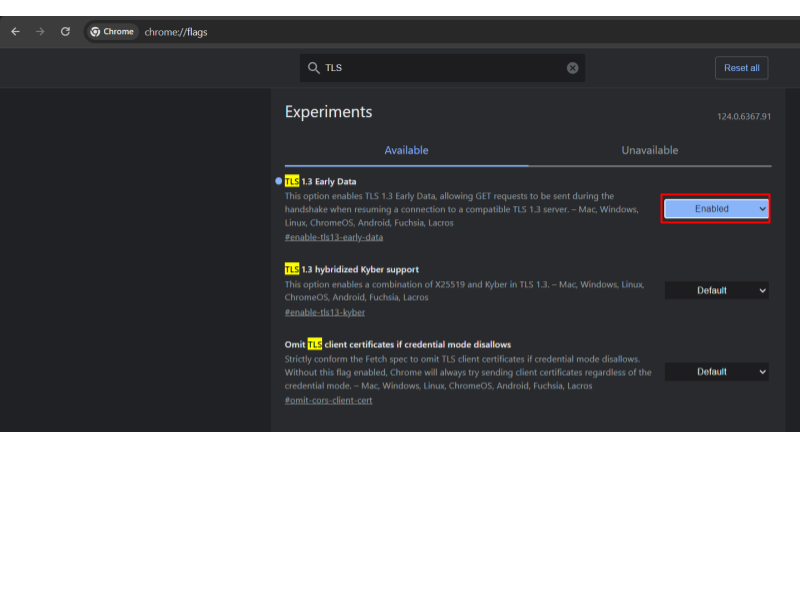Clear the TLS search with X icon
Image resolution: width=800 pixels, height=600 pixels.
point(573,68)
